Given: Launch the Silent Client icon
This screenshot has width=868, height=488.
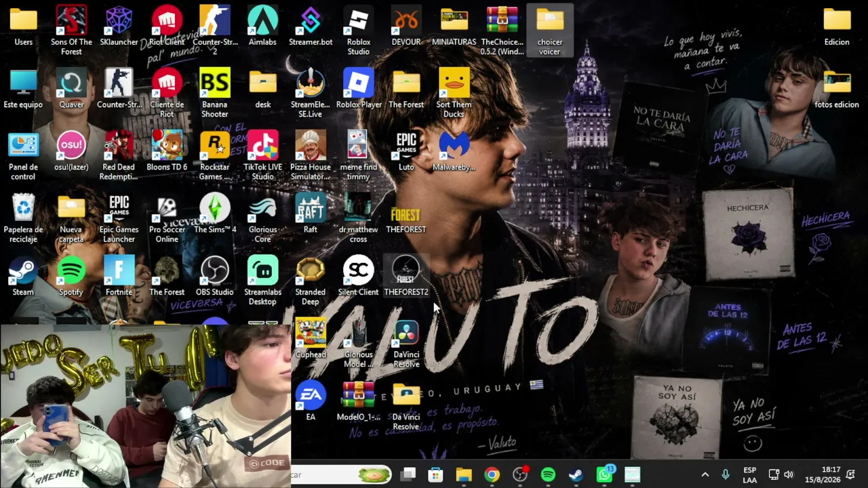Looking at the screenshot, I should pos(358,277).
